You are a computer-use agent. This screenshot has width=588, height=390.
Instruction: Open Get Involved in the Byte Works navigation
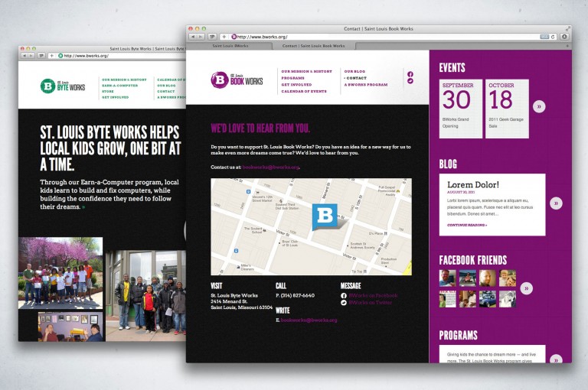115,97
